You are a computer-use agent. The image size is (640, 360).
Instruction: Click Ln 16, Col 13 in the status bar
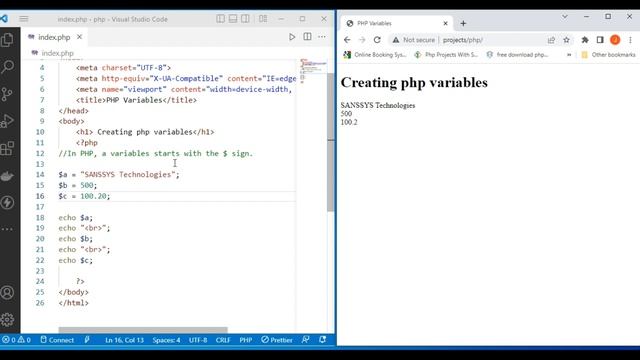point(124,340)
